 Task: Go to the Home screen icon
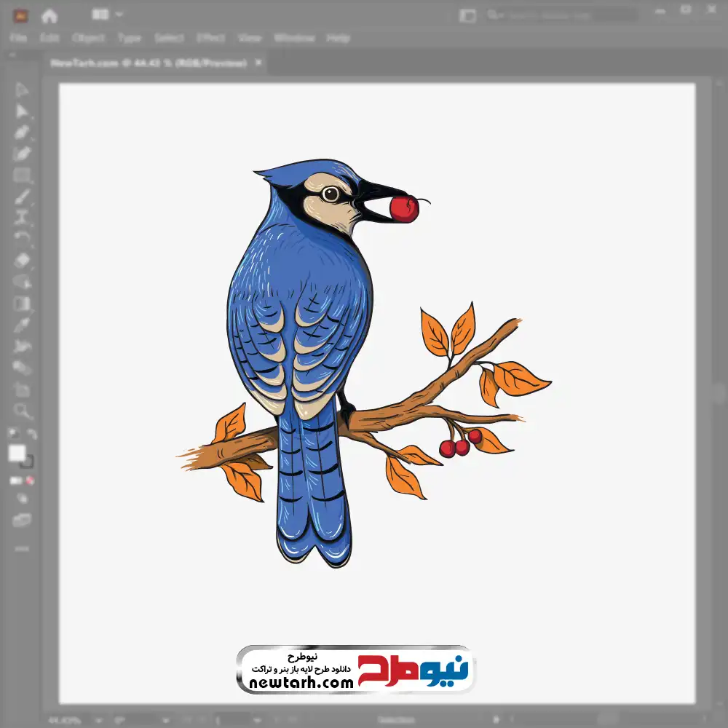[x=49, y=15]
